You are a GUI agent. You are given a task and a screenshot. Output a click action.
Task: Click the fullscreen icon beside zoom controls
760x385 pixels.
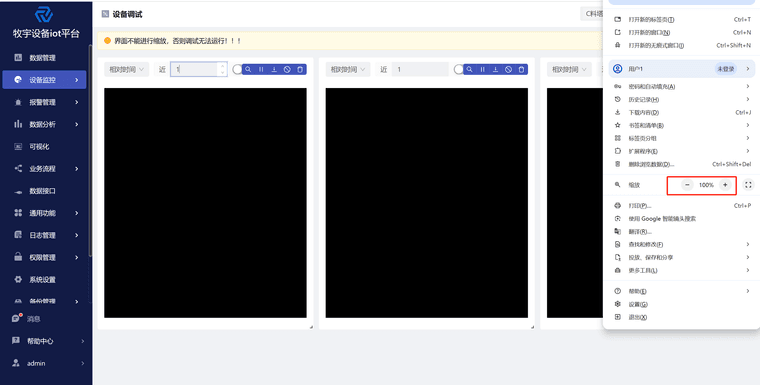pos(748,185)
